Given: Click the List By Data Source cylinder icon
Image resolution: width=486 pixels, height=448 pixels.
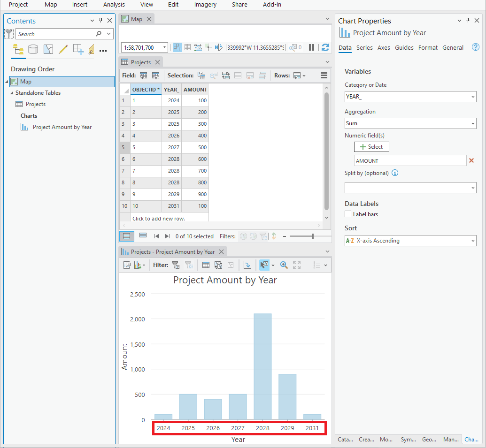Looking at the screenshot, I should pyautogui.click(x=33, y=49).
